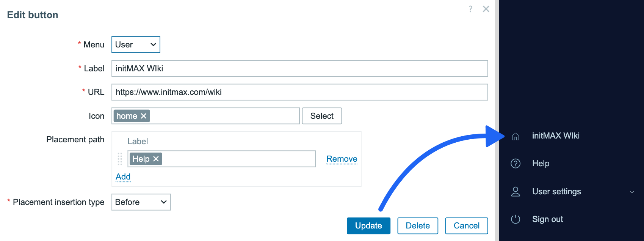Open initMAX WIki sidebar menu item

click(x=556, y=136)
